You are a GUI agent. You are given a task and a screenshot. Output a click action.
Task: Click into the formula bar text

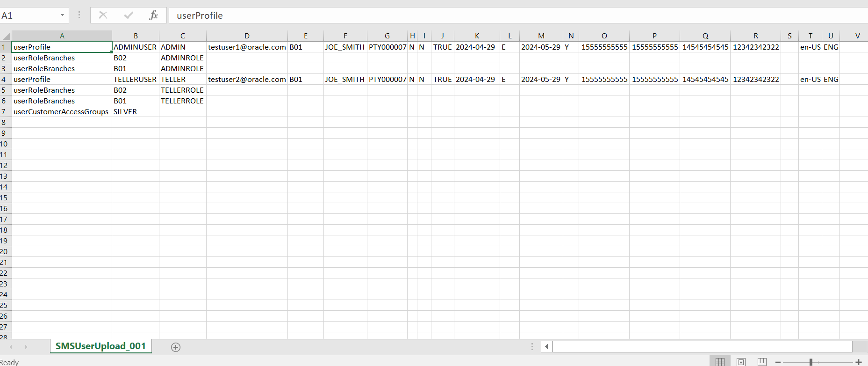(200, 15)
